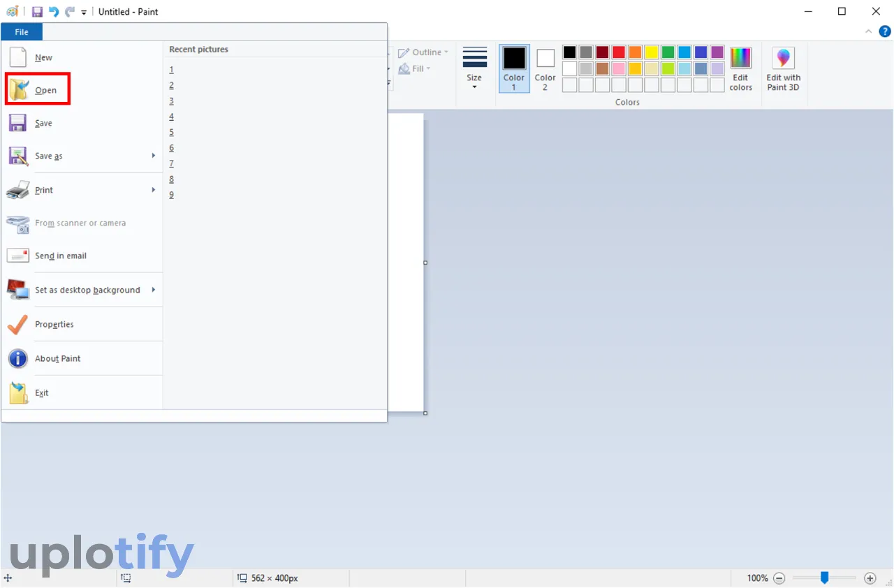
Task: Click the cursor position crosshair icon in status bar
Action: click(8, 578)
